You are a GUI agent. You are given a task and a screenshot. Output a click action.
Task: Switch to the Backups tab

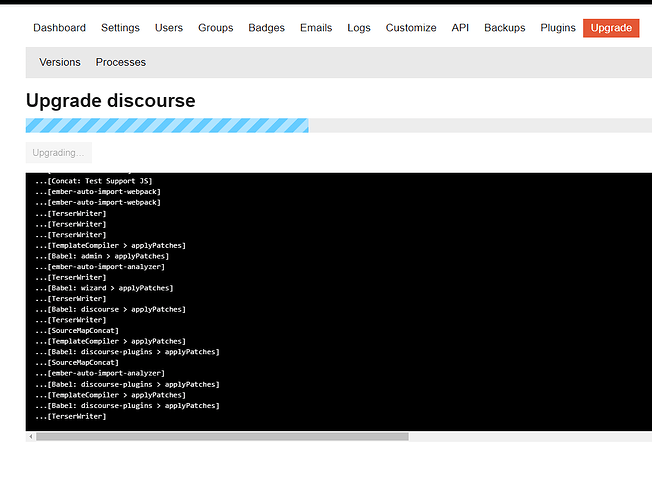tap(504, 28)
